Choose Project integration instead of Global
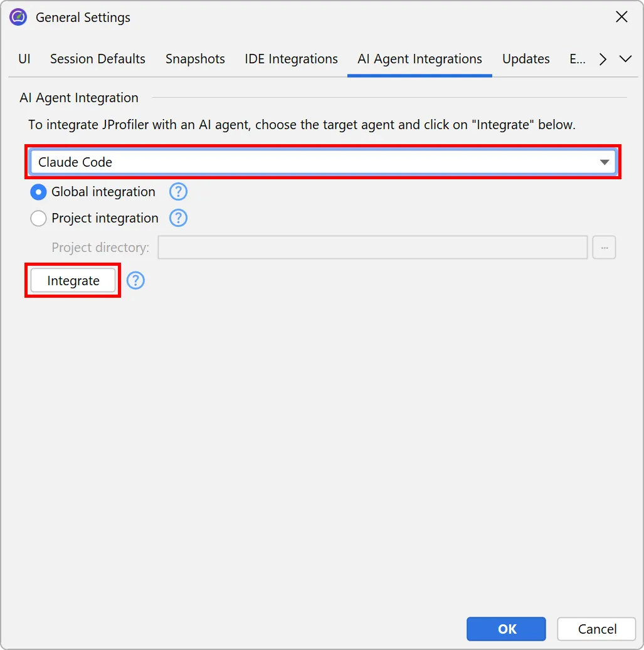 pyautogui.click(x=38, y=218)
